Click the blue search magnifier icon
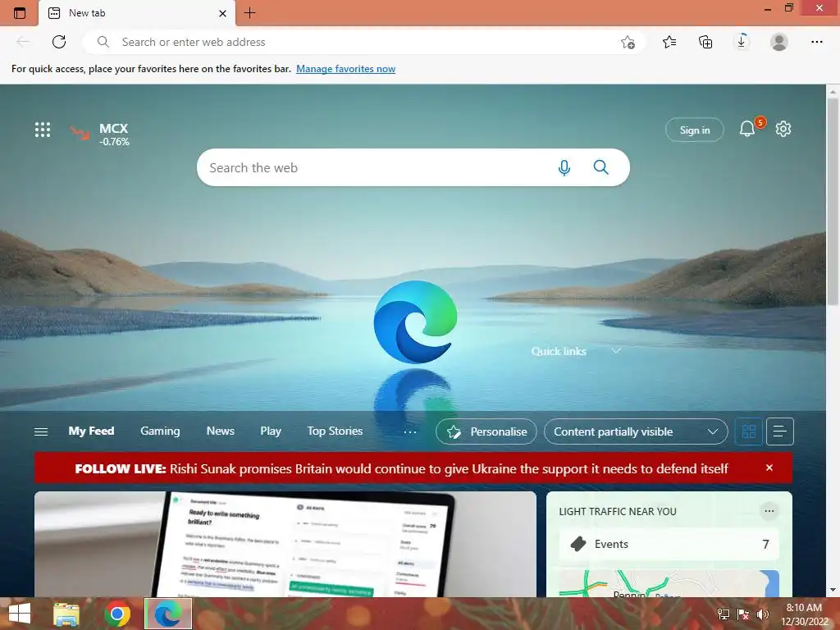Screen dimensions: 840x630 [601, 167]
